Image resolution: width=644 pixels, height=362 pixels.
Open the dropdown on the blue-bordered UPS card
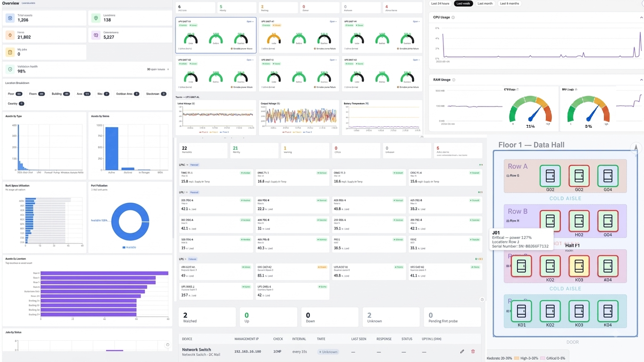tap(251, 21)
